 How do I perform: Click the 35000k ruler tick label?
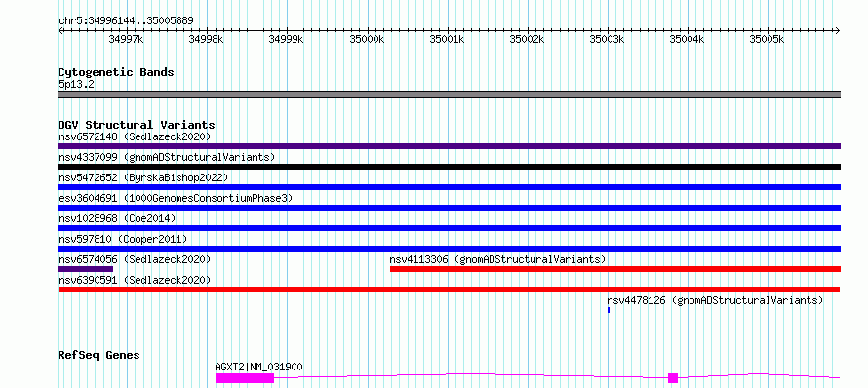click(x=367, y=39)
